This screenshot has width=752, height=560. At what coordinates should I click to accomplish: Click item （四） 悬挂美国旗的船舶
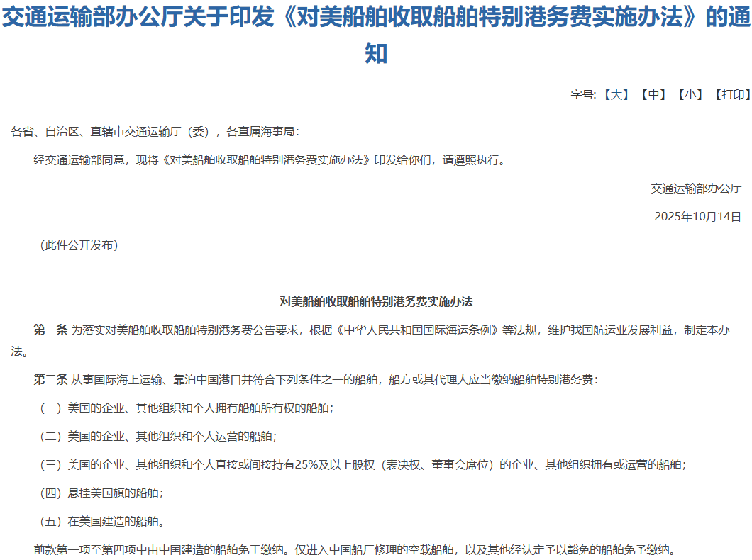pyautogui.click(x=104, y=493)
